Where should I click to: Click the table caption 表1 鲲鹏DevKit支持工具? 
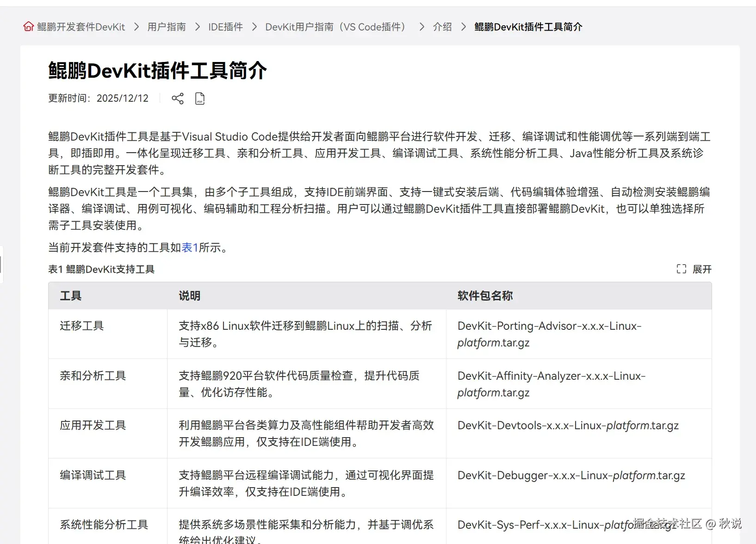point(101,269)
